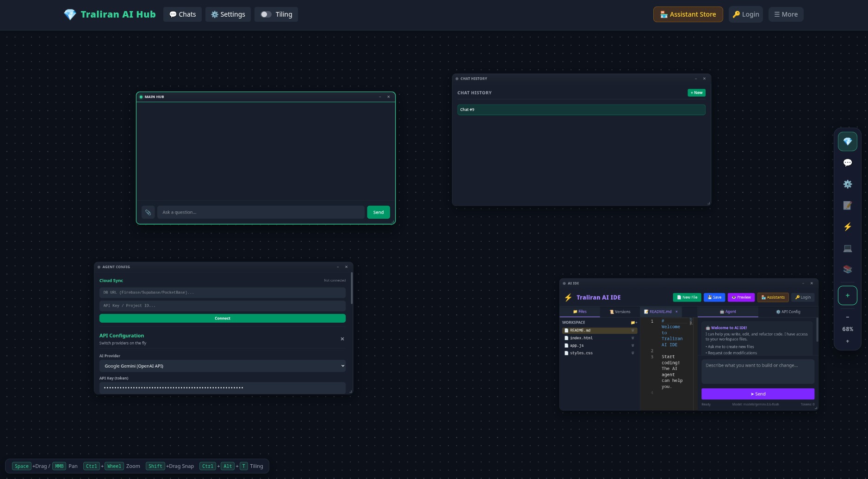Open the Assistant Store button

click(x=688, y=14)
